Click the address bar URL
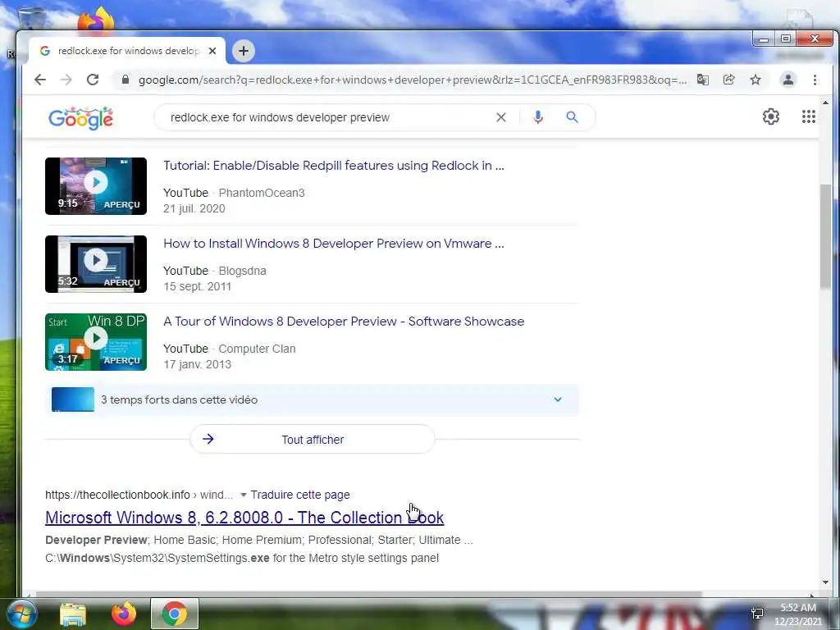 point(412,80)
